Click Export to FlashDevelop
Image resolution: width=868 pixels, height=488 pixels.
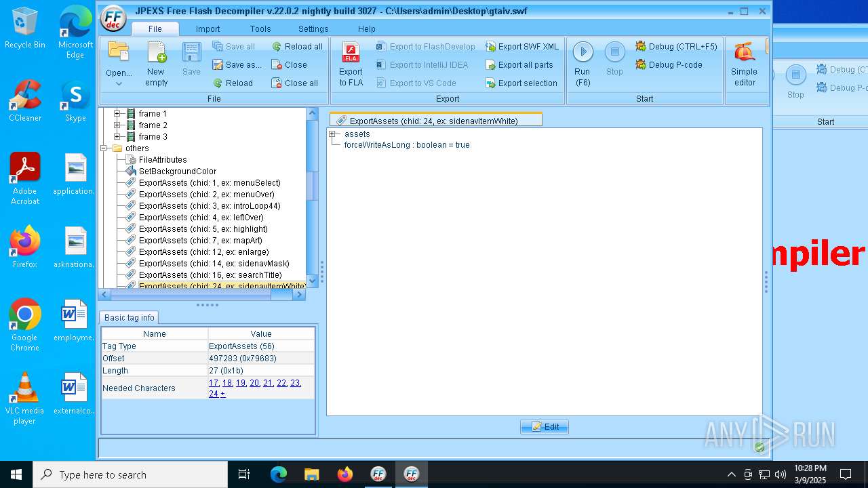point(426,47)
